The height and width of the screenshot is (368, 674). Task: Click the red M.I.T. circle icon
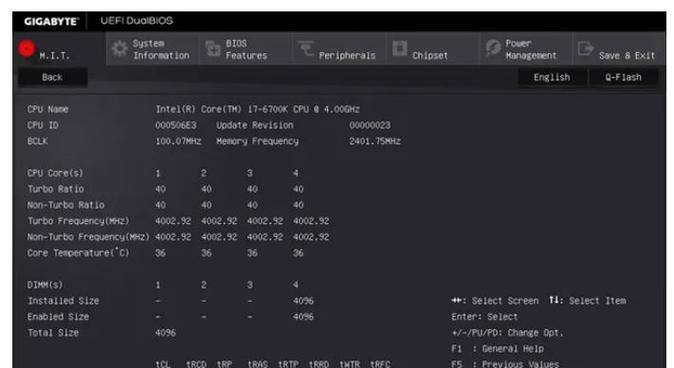point(26,49)
